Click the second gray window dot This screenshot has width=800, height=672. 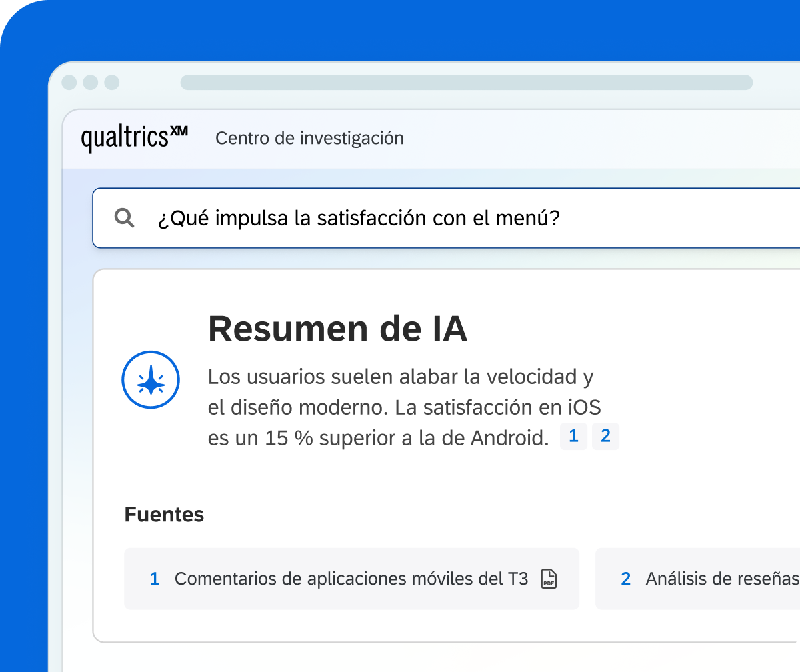(x=91, y=83)
